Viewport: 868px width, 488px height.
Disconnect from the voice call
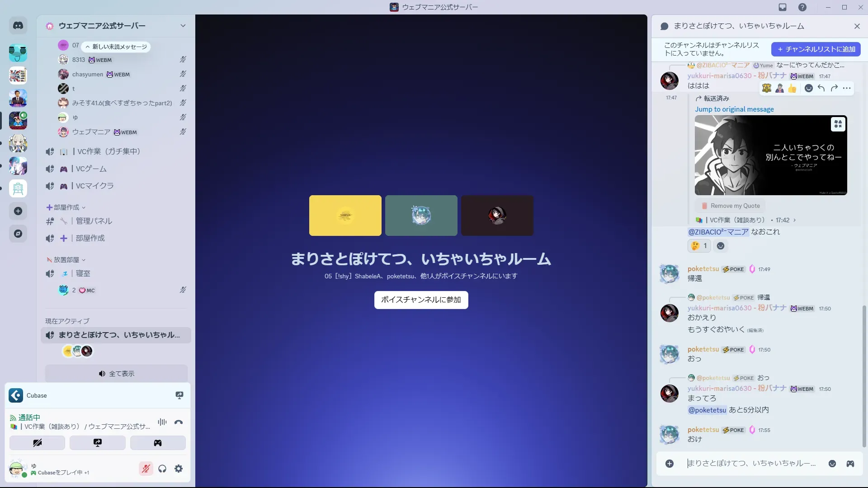[x=179, y=422]
